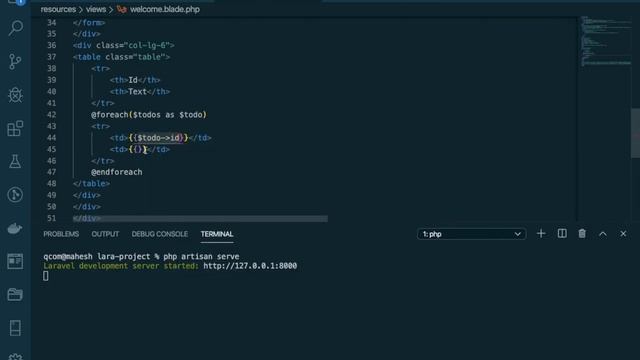Maximize panel with up chevron
This screenshot has height=360, width=640.
coord(603,234)
